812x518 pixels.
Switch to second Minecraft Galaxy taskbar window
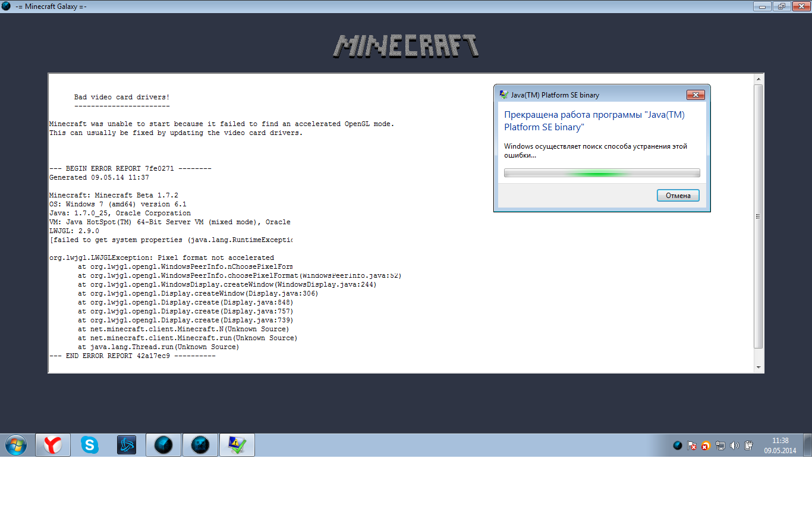[x=200, y=445]
